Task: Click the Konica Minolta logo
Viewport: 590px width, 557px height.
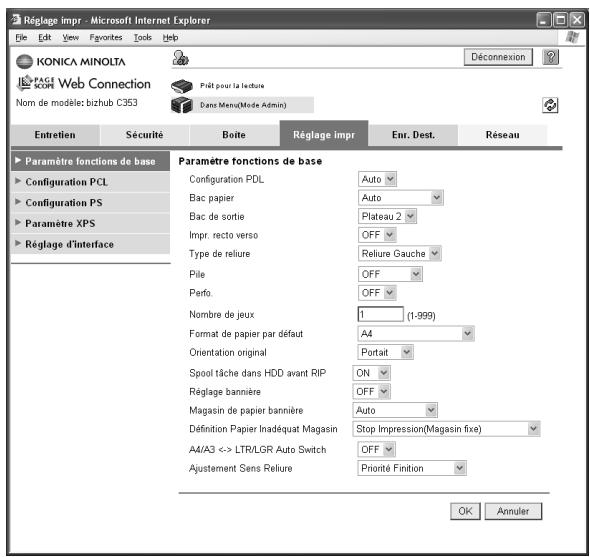Action: (x=71, y=61)
